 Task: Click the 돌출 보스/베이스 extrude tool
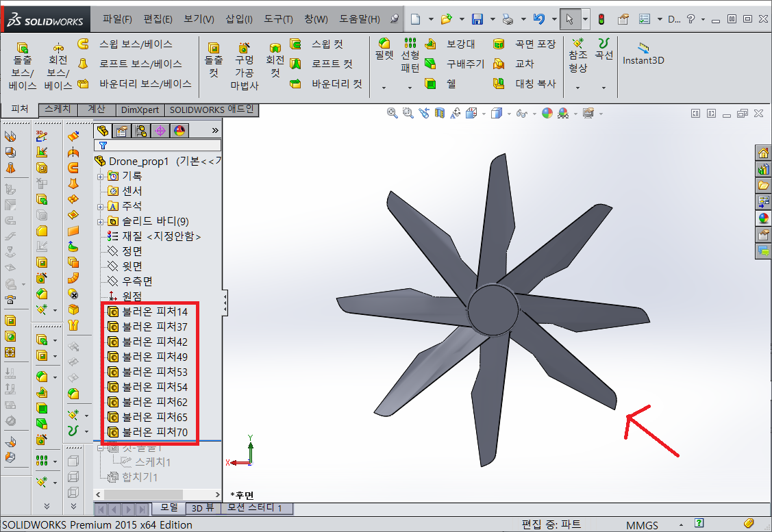(22, 66)
